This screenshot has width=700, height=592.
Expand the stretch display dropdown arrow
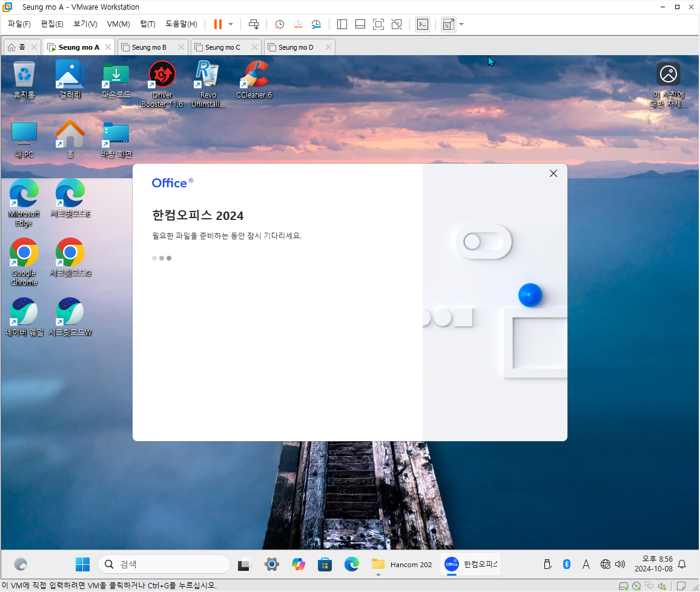pyautogui.click(x=461, y=24)
